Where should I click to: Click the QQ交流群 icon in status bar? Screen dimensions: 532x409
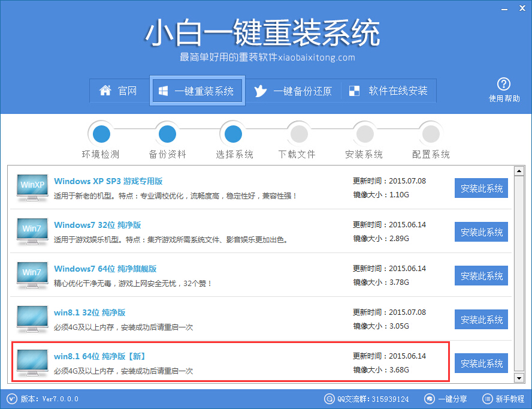click(329, 398)
